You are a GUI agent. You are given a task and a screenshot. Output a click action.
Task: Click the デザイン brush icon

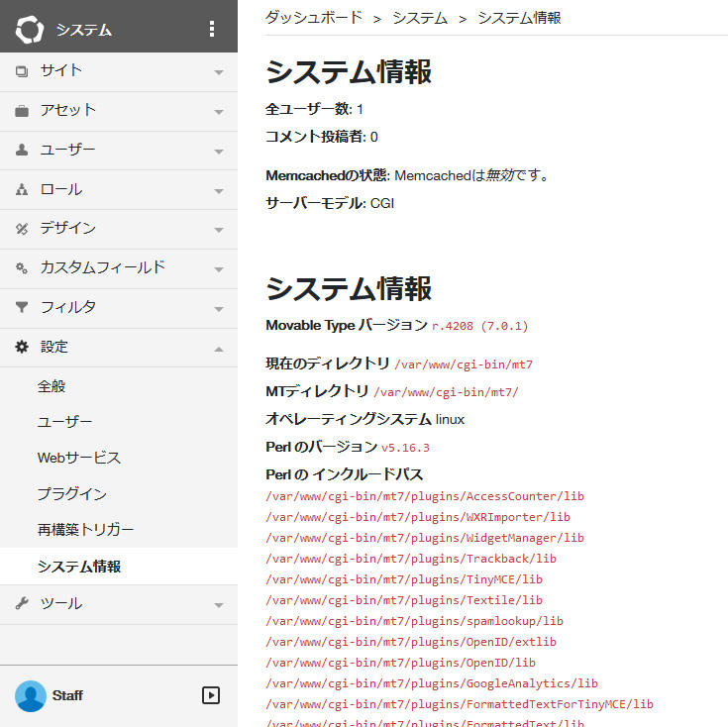click(x=22, y=229)
